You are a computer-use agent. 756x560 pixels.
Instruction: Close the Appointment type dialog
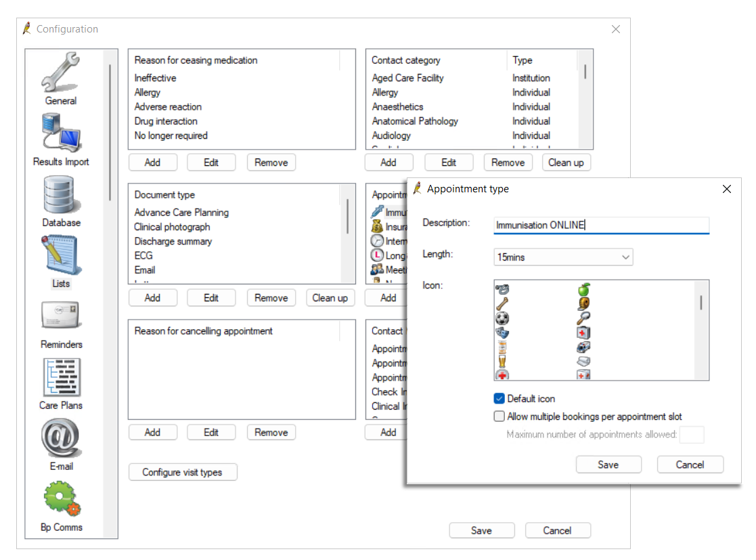tap(727, 189)
